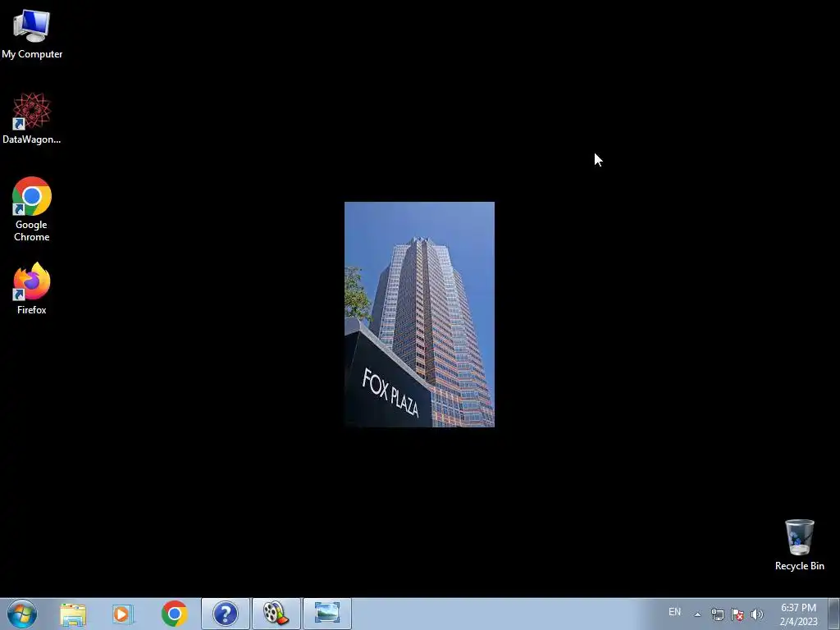
Task: Click the Fox Plaza building picture
Action: click(x=419, y=314)
